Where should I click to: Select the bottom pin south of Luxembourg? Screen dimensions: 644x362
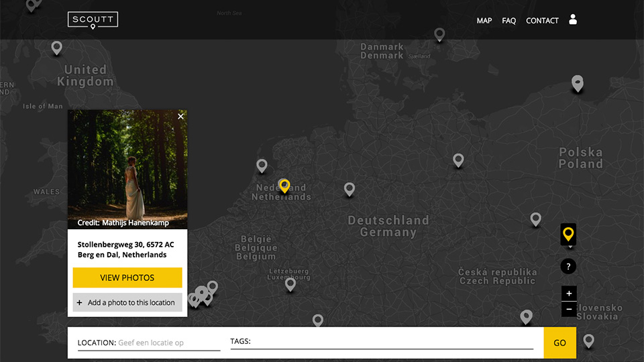(317, 320)
